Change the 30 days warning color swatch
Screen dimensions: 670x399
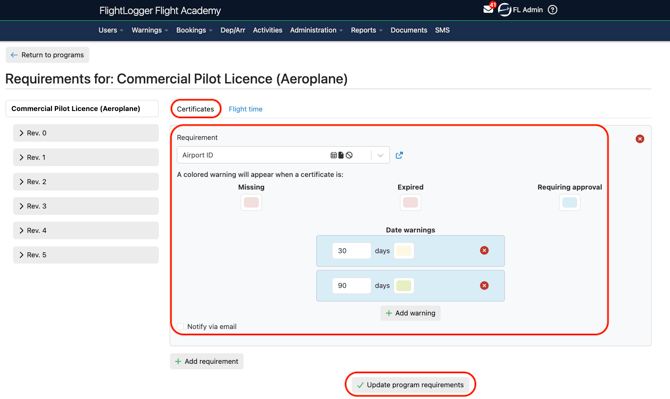click(404, 251)
